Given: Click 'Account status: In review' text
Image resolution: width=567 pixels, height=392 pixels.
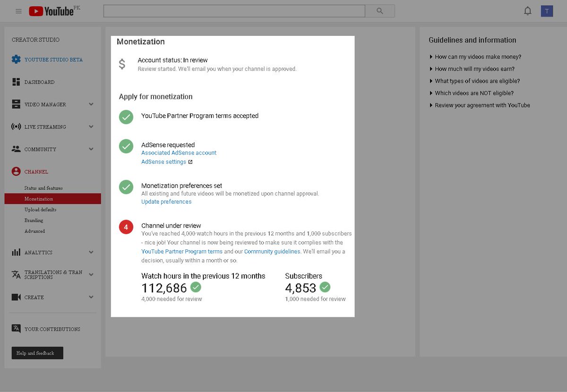Looking at the screenshot, I should (x=172, y=60).
